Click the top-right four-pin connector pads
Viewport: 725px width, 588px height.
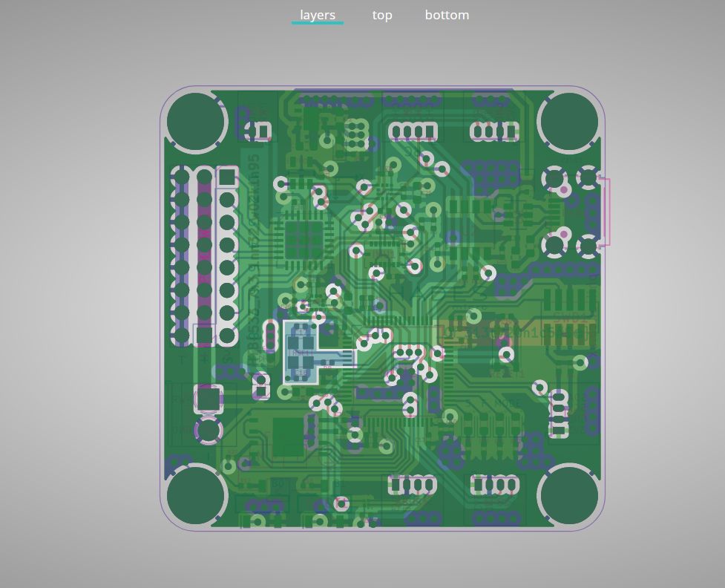coord(494,132)
